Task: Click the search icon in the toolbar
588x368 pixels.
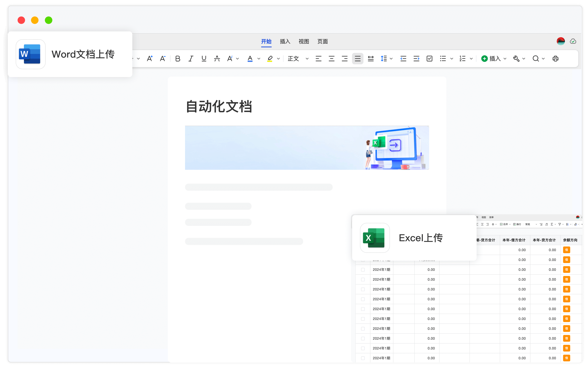Action: (x=536, y=58)
